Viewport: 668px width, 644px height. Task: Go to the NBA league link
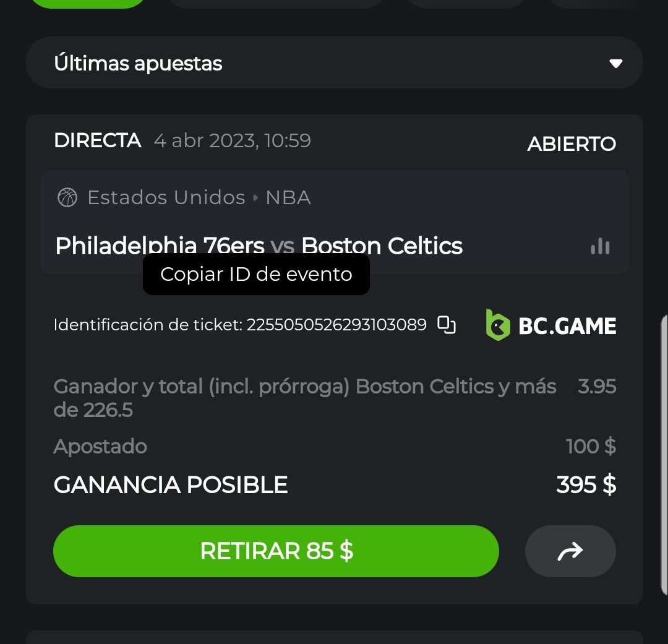tap(288, 197)
